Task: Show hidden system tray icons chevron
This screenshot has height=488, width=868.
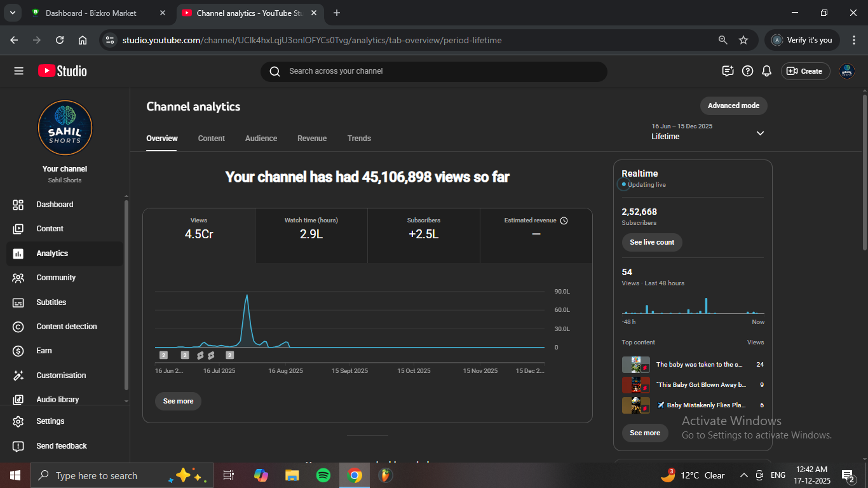Action: point(743,475)
